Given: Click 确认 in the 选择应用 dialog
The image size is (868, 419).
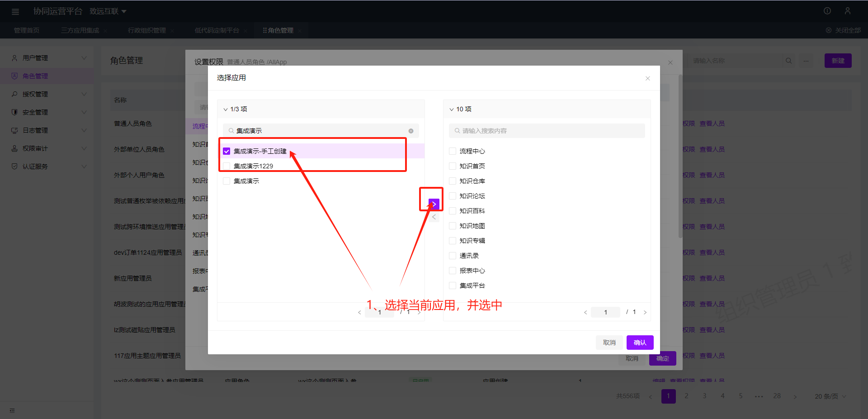Looking at the screenshot, I should [x=640, y=343].
